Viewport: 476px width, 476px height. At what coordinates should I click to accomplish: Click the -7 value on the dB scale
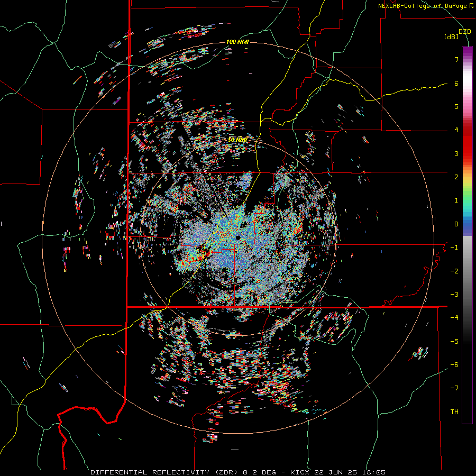click(x=454, y=388)
